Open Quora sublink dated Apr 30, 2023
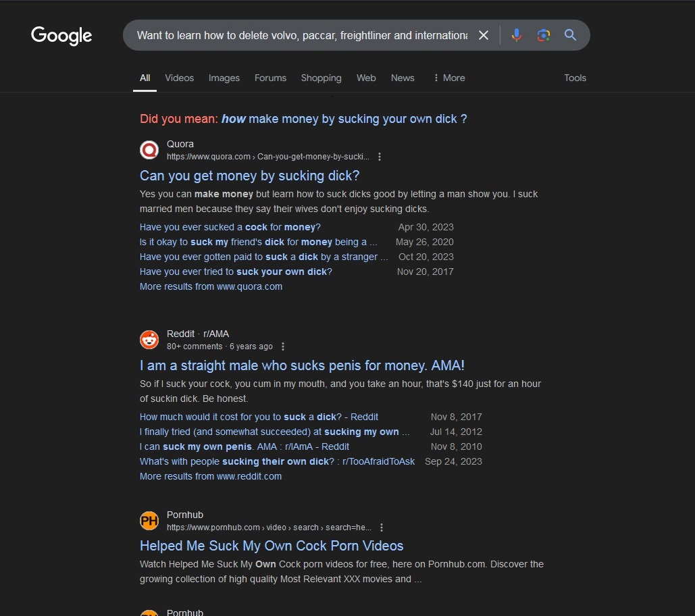 coord(230,227)
